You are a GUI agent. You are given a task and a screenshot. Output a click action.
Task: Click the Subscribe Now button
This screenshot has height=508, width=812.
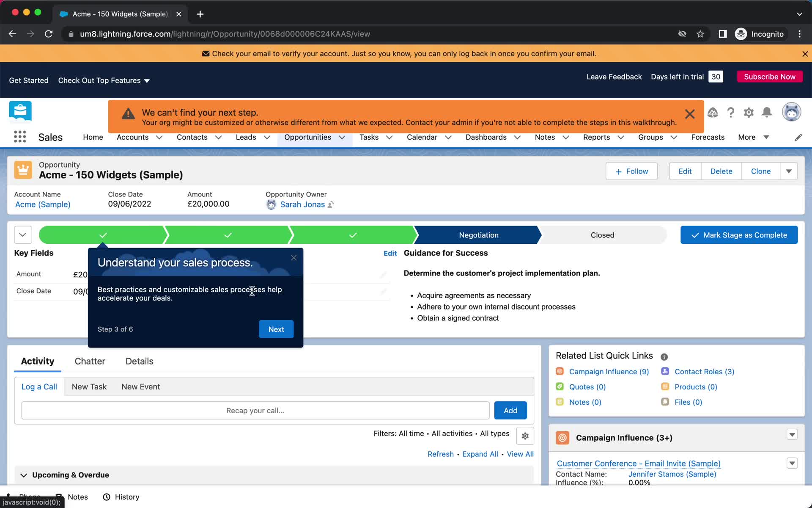(769, 77)
